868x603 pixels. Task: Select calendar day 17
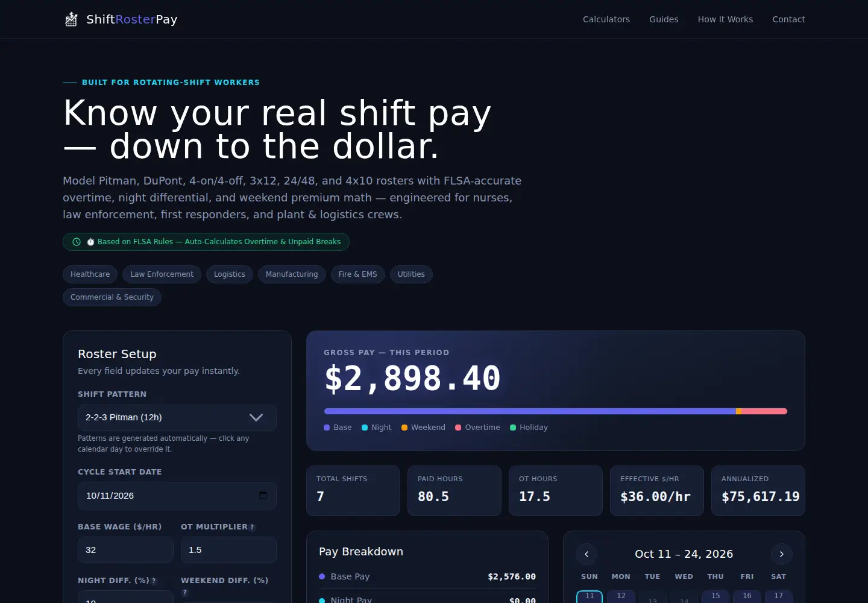(779, 596)
